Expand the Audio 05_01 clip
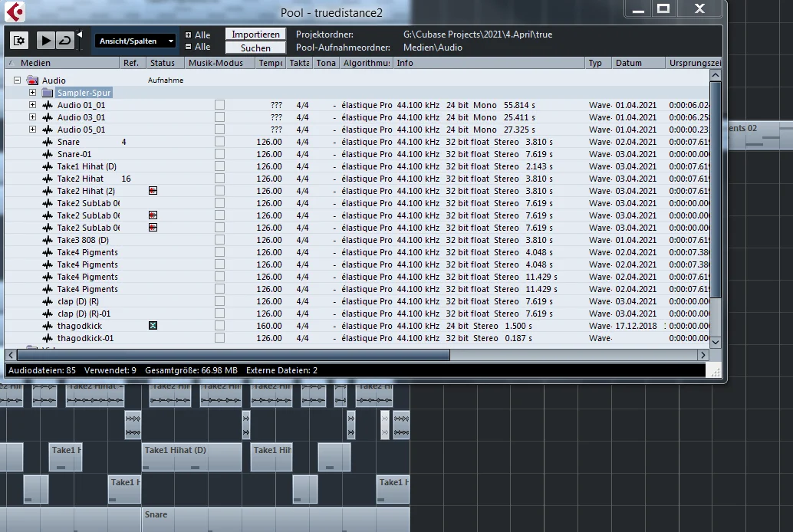793x532 pixels. [32, 129]
